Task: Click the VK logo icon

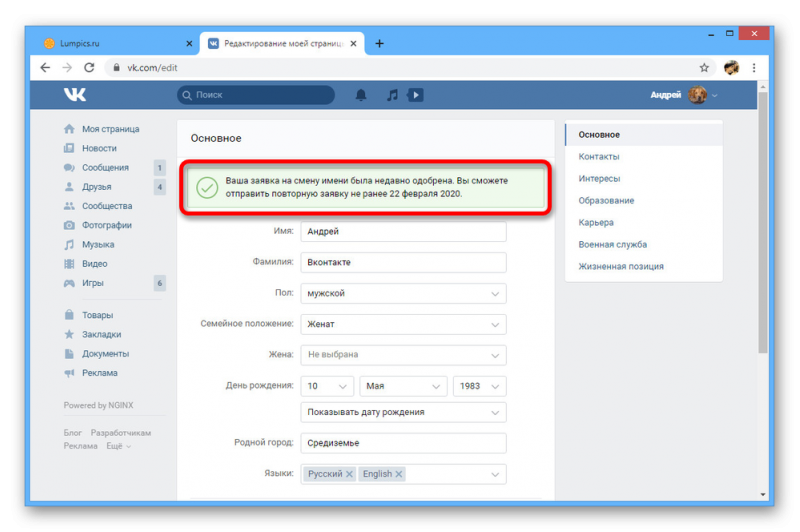Action: (x=75, y=95)
